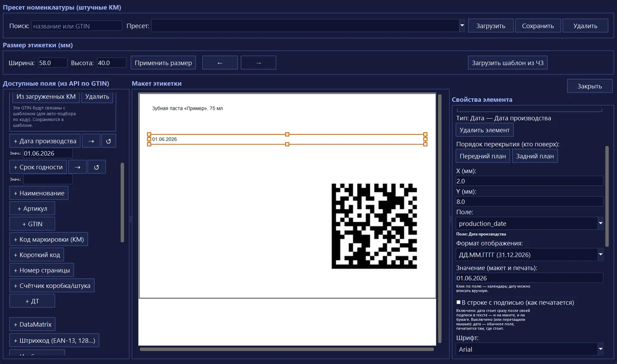Click the reset icon beside Срок годности
The image size is (617, 364).
pyautogui.click(x=97, y=167)
